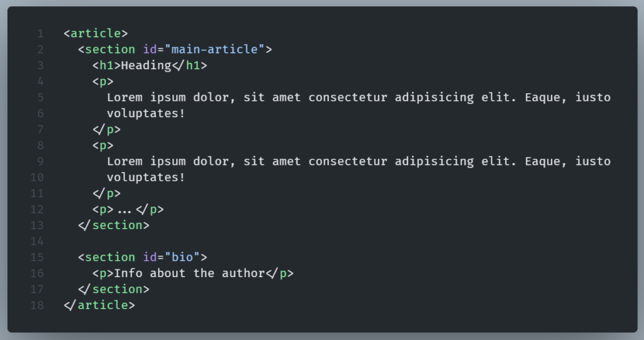644x340 pixels.
Task: Click line number 18 in the gutter
Action: [x=36, y=305]
